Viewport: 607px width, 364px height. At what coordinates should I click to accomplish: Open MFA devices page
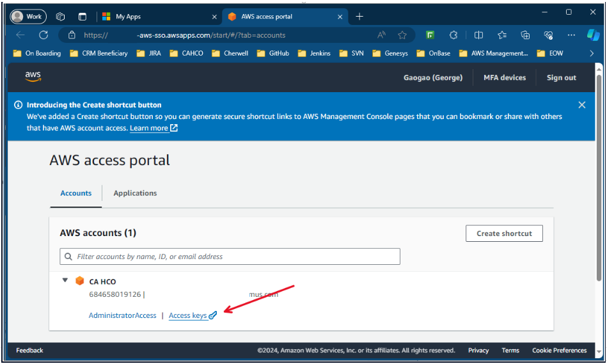[505, 78]
